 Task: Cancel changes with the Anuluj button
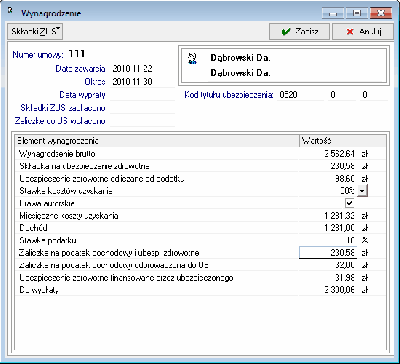pos(362,32)
